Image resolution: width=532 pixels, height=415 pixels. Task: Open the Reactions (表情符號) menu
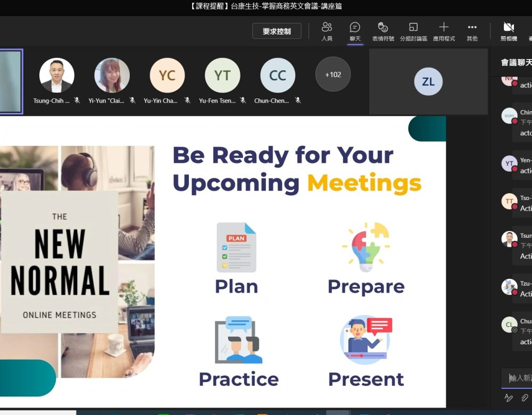point(383,31)
